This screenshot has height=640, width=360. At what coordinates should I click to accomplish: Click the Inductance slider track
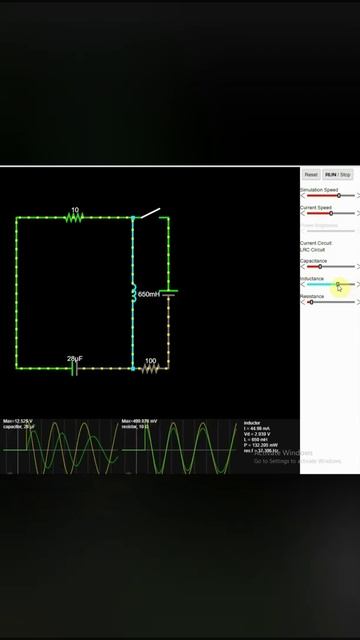(x=331, y=284)
